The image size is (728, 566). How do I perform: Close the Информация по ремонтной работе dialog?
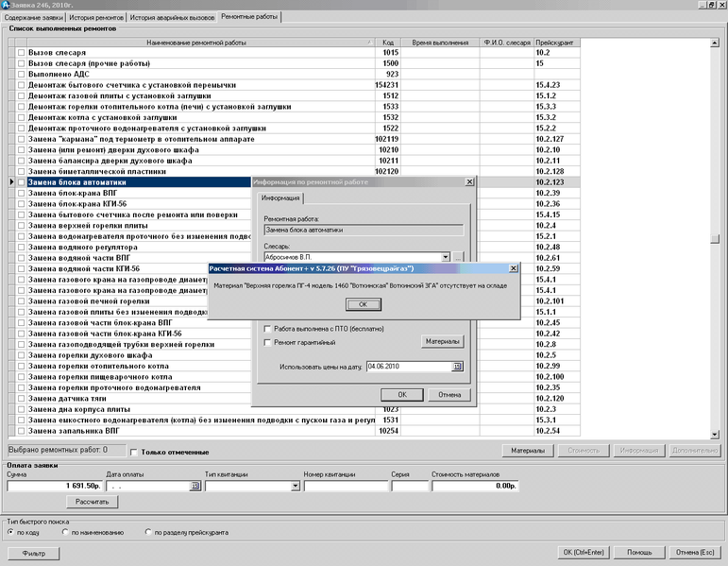point(470,181)
